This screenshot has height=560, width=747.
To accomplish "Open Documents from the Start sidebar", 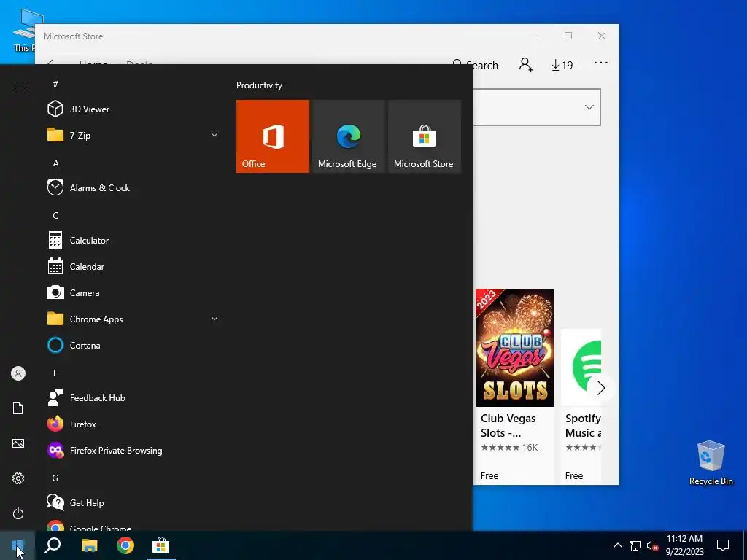I will point(18,408).
